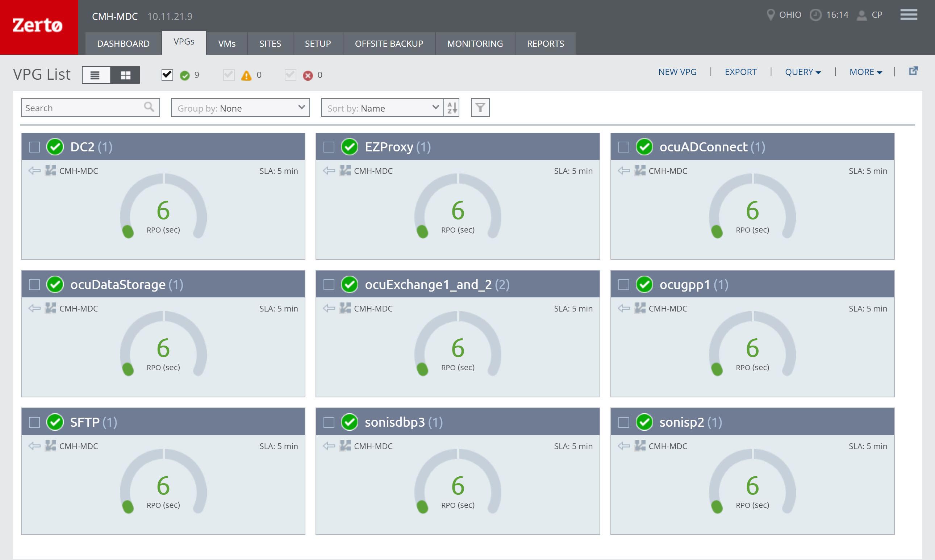935x560 pixels.
Task: Open the sonisdbp3 VPG name
Action: click(x=395, y=422)
